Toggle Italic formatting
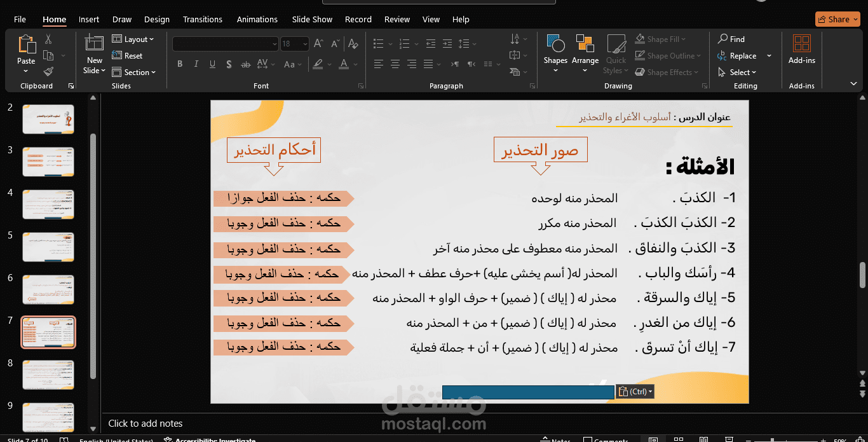Screen dimensions: 868x442 tap(196, 64)
